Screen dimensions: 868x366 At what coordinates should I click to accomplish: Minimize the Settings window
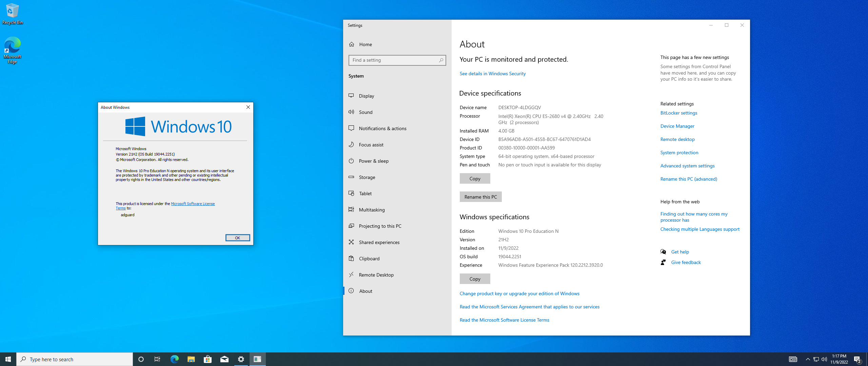tap(711, 25)
